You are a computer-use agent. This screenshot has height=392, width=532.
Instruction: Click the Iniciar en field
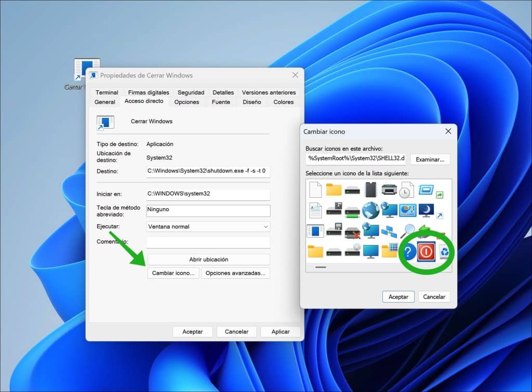(x=208, y=194)
